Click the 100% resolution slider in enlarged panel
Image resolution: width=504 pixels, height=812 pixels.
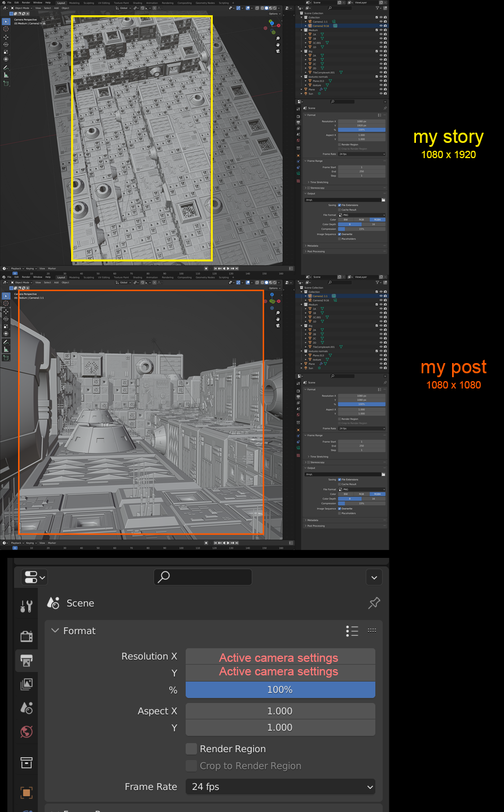pyautogui.click(x=281, y=689)
